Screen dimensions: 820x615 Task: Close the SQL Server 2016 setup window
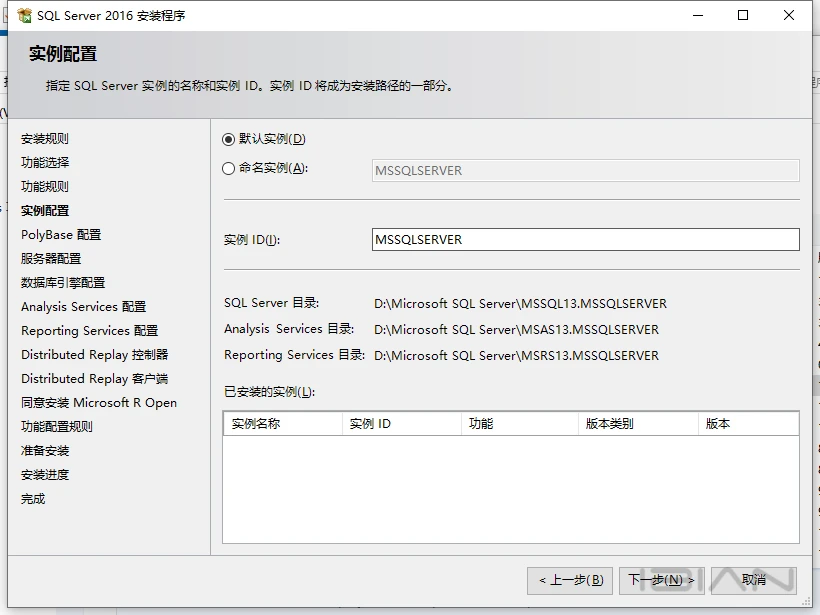click(x=789, y=15)
